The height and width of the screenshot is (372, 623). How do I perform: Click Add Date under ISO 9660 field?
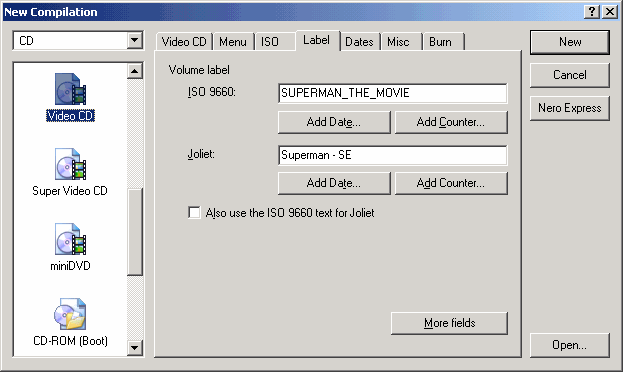pos(334,122)
